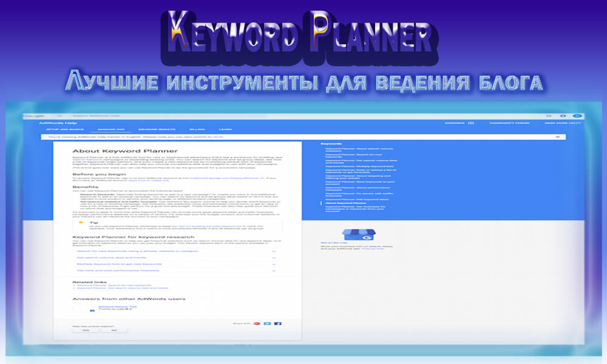This screenshot has height=364, width=607.
Task: Open the Get on the map link
Action: (334, 243)
